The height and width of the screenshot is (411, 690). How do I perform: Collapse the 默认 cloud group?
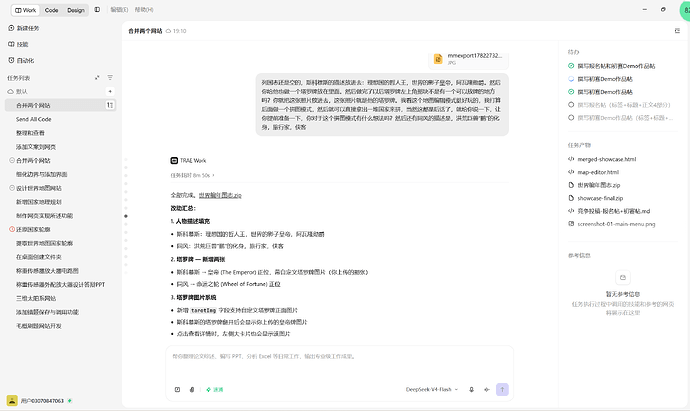[x=11, y=92]
